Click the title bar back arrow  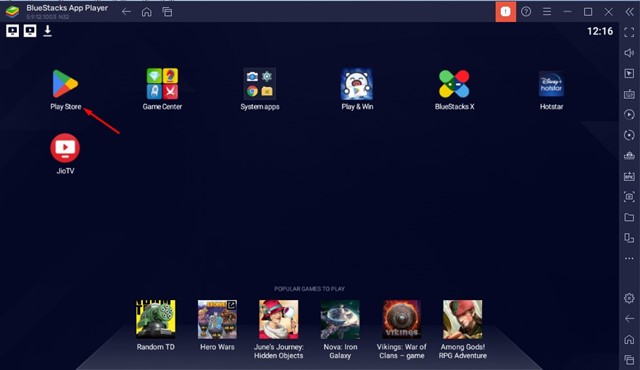[x=127, y=12]
